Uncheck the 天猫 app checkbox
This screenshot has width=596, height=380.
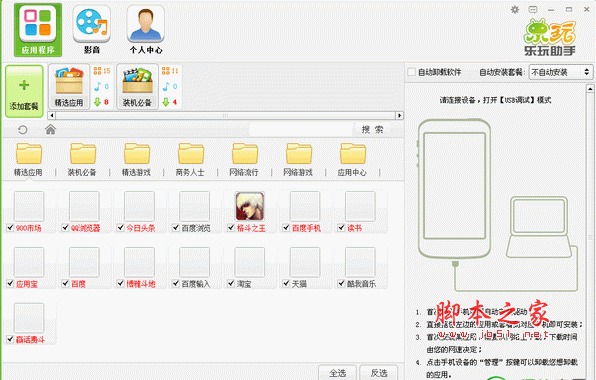(x=286, y=283)
